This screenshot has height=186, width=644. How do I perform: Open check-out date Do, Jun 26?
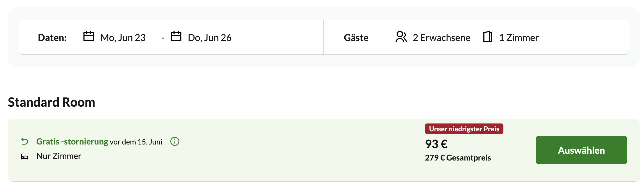coord(210,38)
